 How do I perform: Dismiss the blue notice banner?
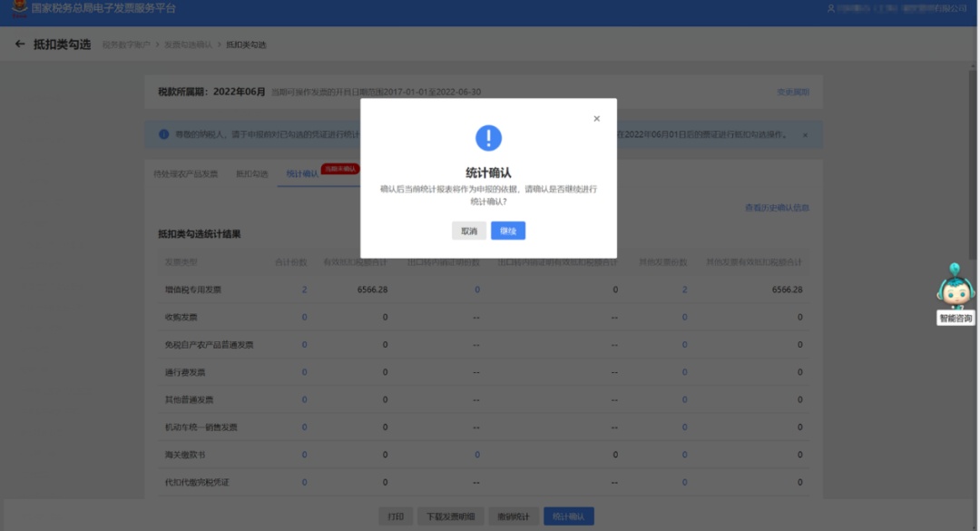pos(804,135)
